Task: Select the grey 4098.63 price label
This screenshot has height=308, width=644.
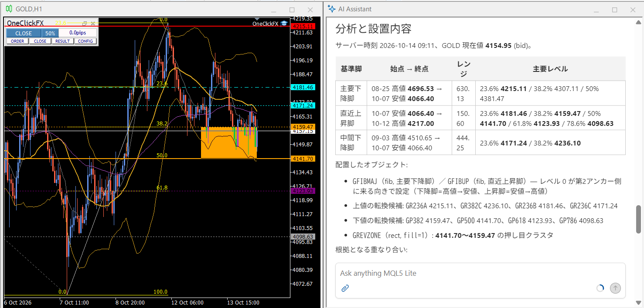Action: (303, 237)
